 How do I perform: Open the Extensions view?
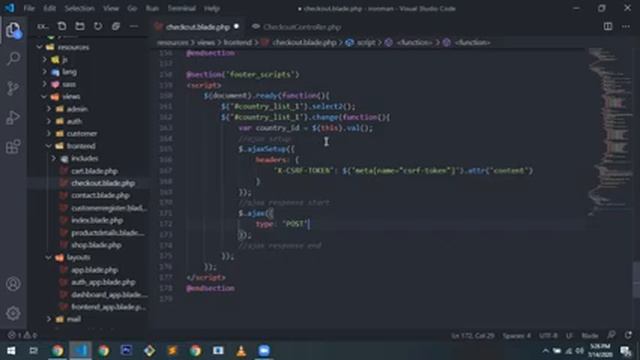pyautogui.click(x=13, y=147)
